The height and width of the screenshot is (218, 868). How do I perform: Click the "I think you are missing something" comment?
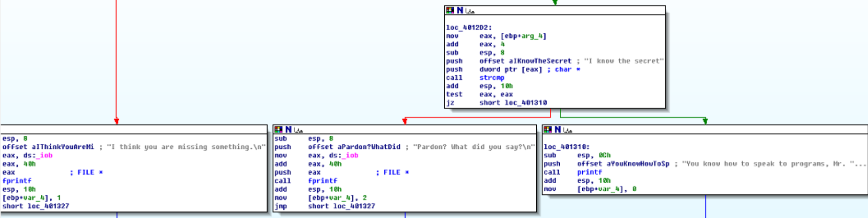pos(186,147)
